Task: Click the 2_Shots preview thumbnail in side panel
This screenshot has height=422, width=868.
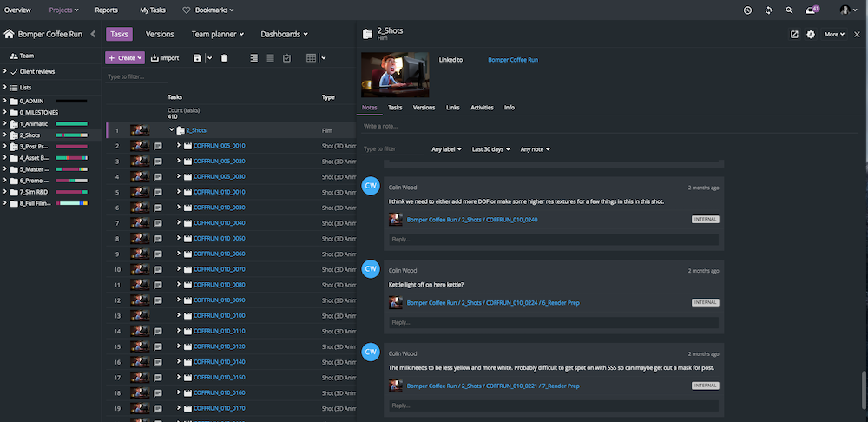Action: [395, 75]
